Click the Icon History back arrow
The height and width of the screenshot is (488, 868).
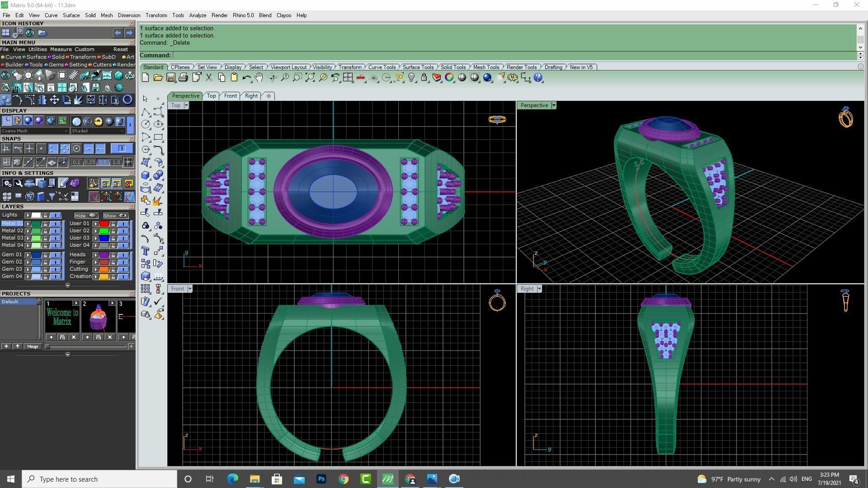tap(118, 33)
